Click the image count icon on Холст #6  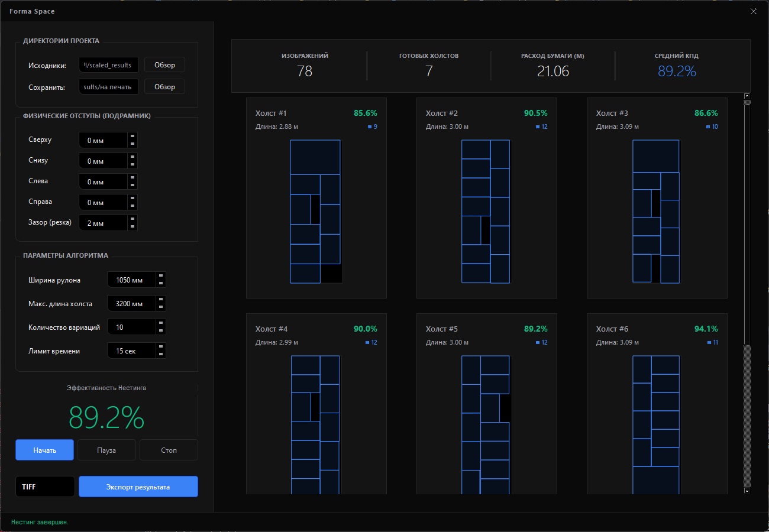pos(708,342)
